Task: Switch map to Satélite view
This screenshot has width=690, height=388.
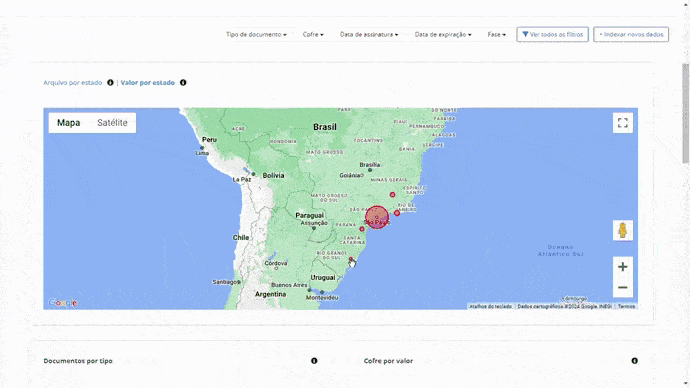Action: [112, 123]
